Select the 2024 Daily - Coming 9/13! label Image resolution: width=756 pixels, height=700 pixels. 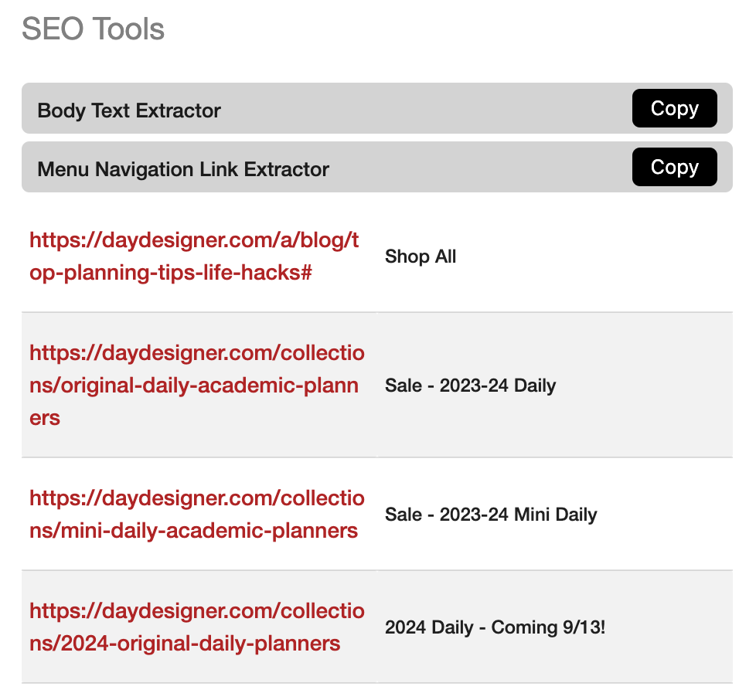(495, 627)
